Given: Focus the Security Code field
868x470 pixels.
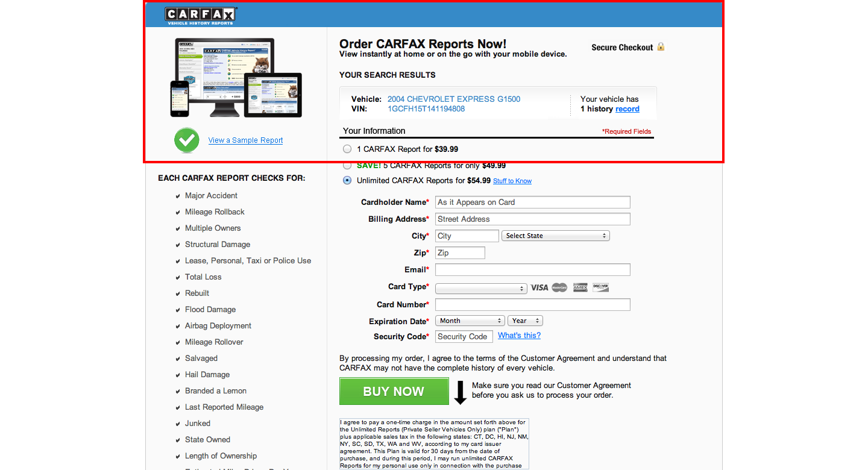Looking at the screenshot, I should pyautogui.click(x=464, y=337).
